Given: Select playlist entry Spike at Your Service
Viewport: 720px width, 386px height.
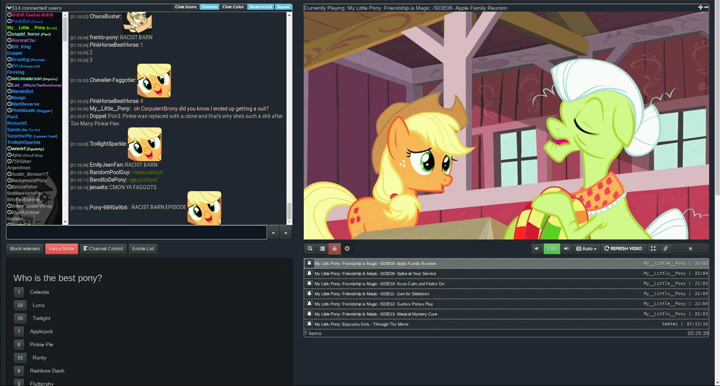Looking at the screenshot, I should click(x=506, y=274).
